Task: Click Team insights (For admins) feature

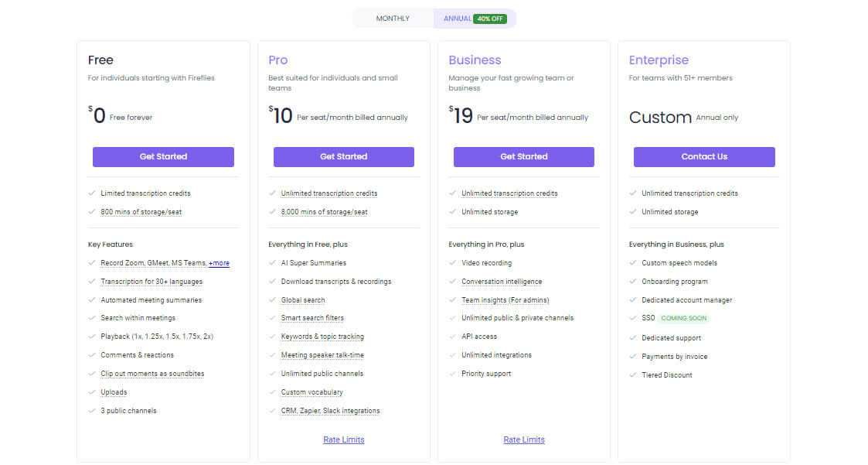Action: click(505, 300)
